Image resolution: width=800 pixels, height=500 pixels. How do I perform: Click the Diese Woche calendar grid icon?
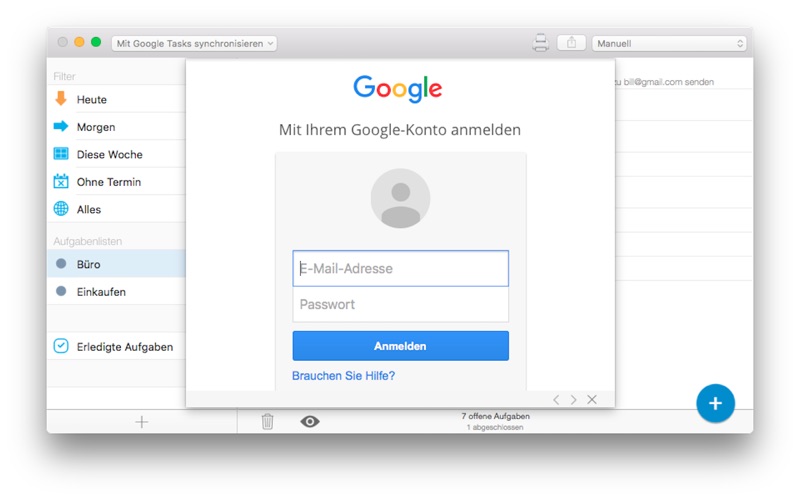[61, 154]
